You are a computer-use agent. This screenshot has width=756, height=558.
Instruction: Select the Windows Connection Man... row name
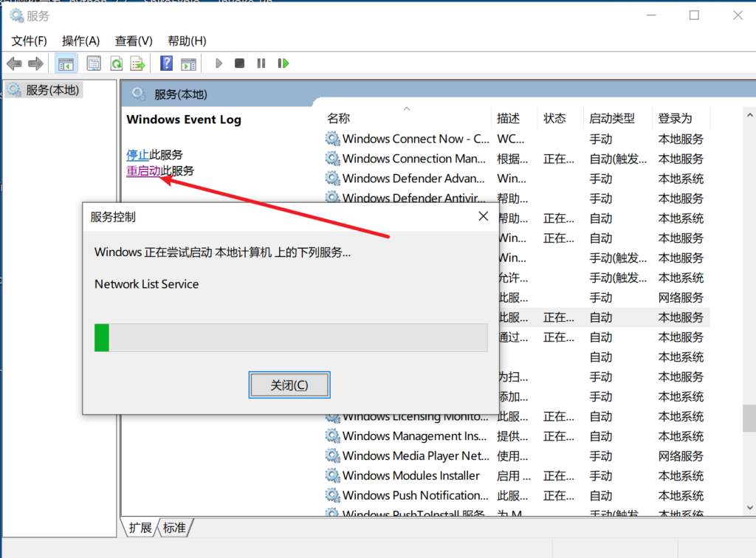(x=413, y=159)
